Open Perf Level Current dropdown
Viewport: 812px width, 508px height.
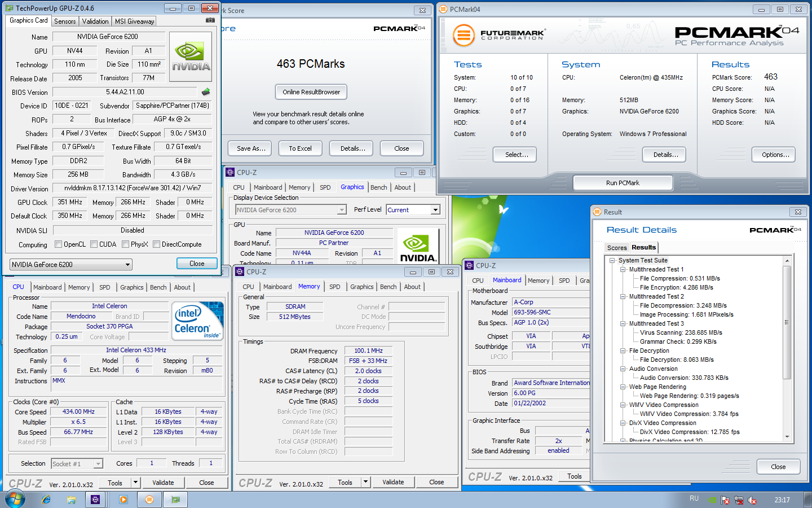[413, 209]
